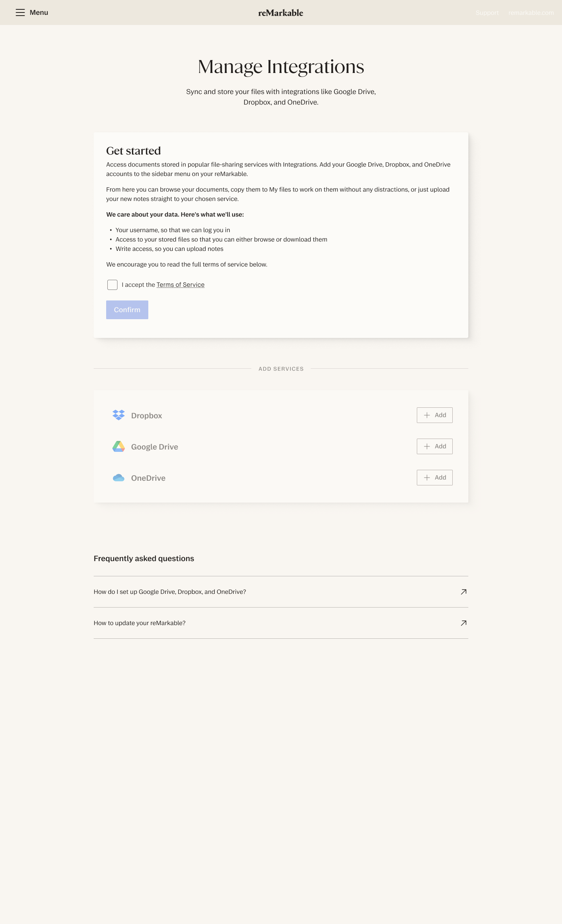Click the plus icon next to Google Drive

point(427,446)
